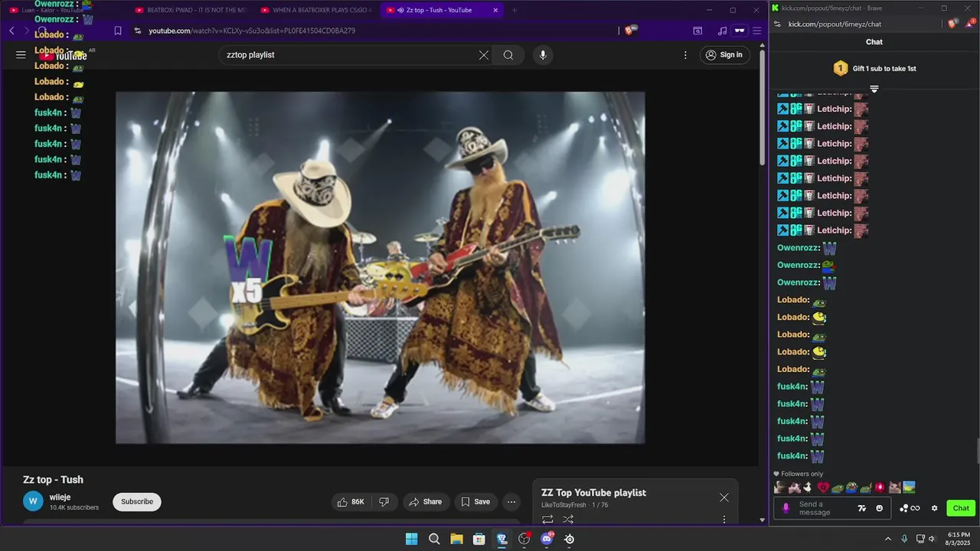Viewport: 980px width, 551px height.
Task: Open the Kick emoji picker smiley
Action: (x=879, y=508)
